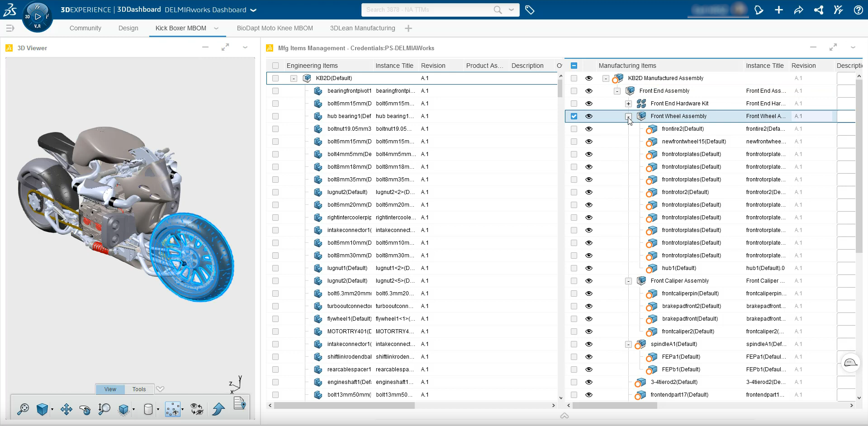Image resolution: width=868 pixels, height=426 pixels.
Task: Tick the bearingfrontpivot1 row checkbox
Action: pyautogui.click(x=275, y=91)
